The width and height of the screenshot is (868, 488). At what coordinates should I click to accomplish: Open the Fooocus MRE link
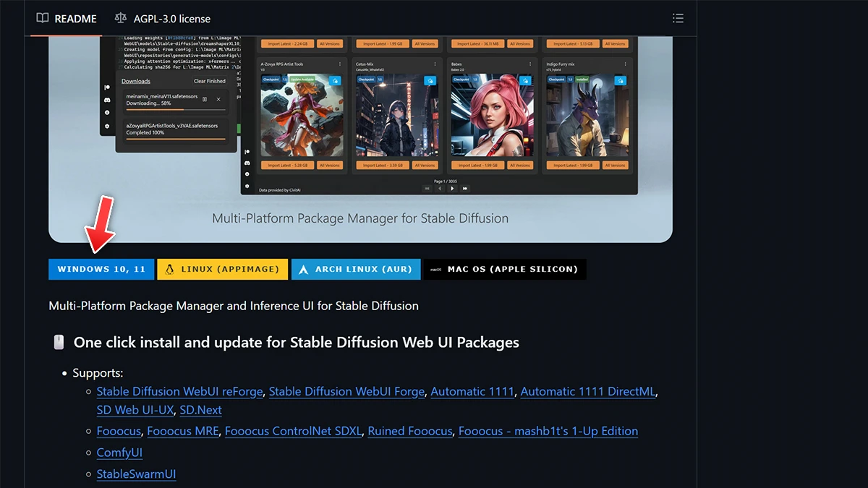(183, 431)
